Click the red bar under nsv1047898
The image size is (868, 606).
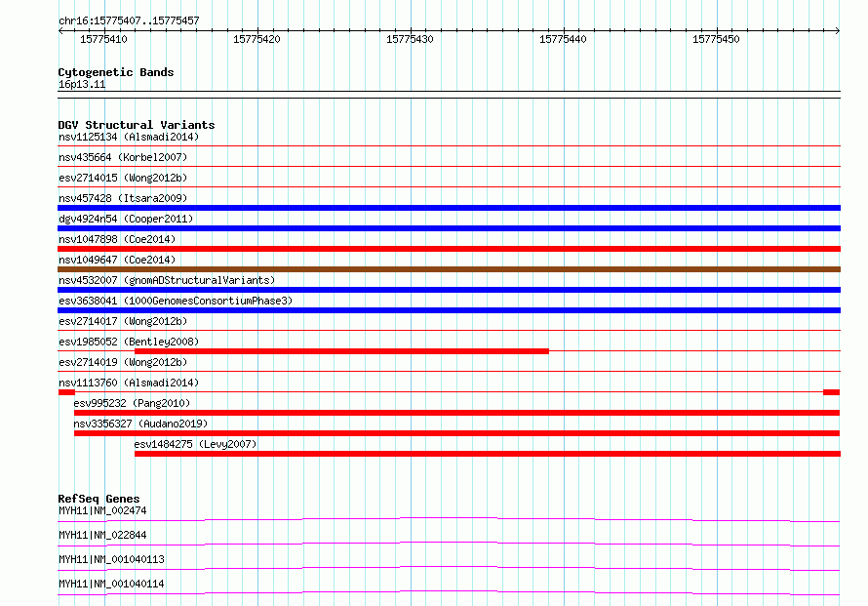pyautogui.click(x=449, y=249)
